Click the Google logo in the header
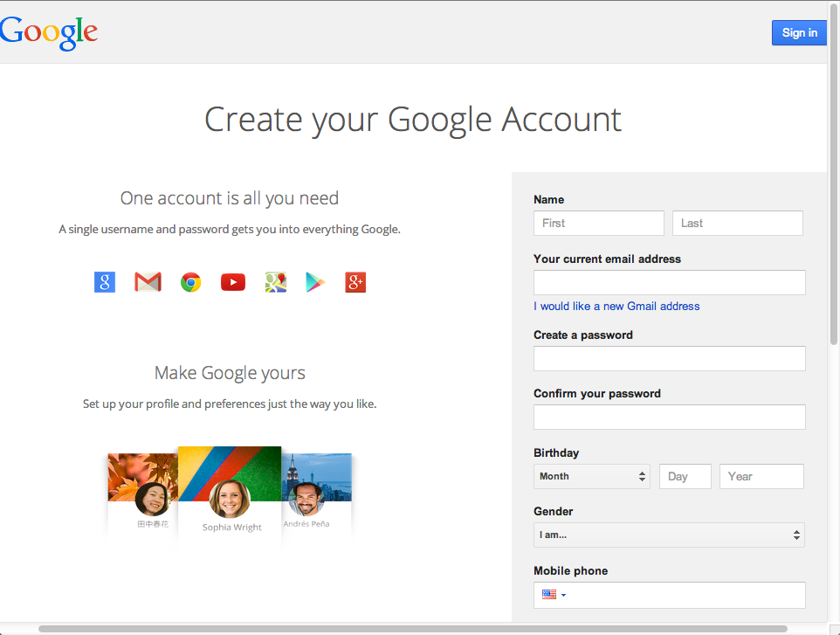The height and width of the screenshot is (635, 840). [x=49, y=33]
